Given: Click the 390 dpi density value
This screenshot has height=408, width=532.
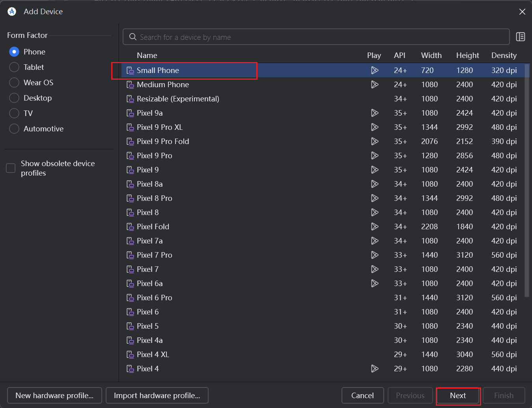Looking at the screenshot, I should 504,141.
